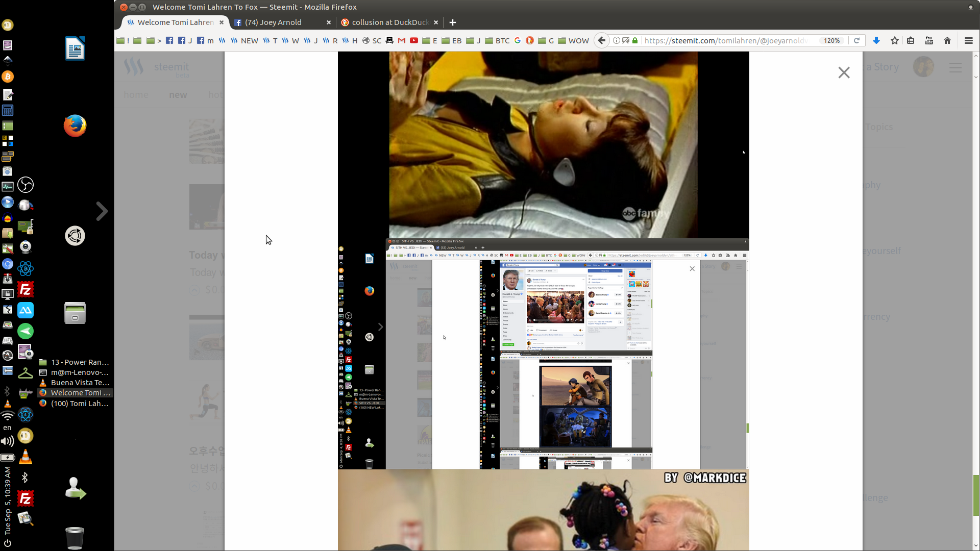The width and height of the screenshot is (980, 551).
Task: Open the Trash icon on the desktop
Action: pyautogui.click(x=75, y=538)
